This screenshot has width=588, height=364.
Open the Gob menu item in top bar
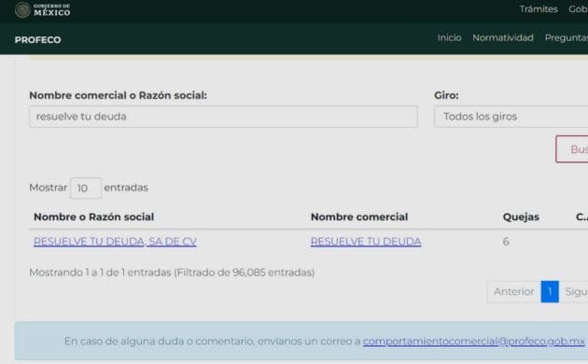click(x=578, y=9)
